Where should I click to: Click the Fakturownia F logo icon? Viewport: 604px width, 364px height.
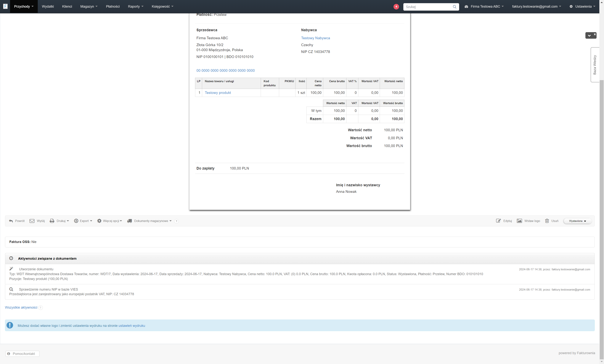click(x=5, y=6)
